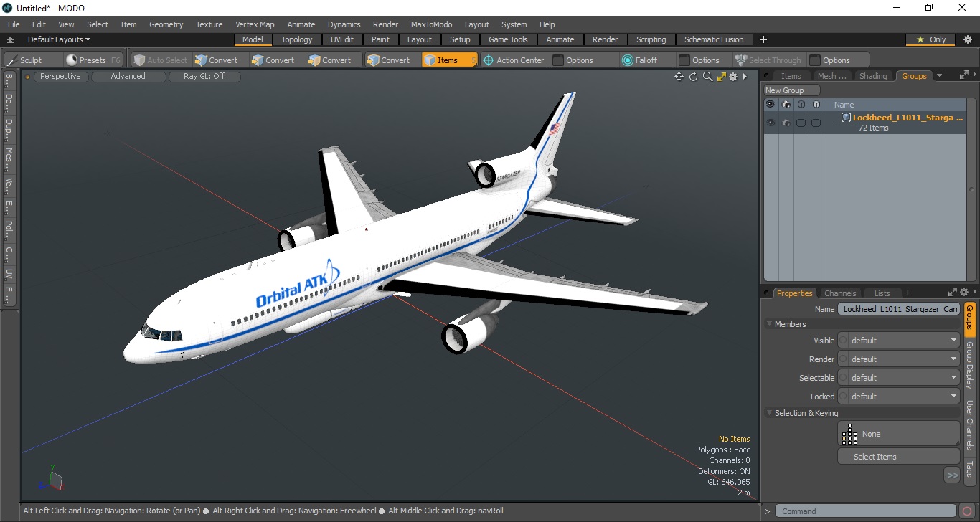
Task: Check the second box in Lockheed_L1011 row
Action: (x=816, y=123)
